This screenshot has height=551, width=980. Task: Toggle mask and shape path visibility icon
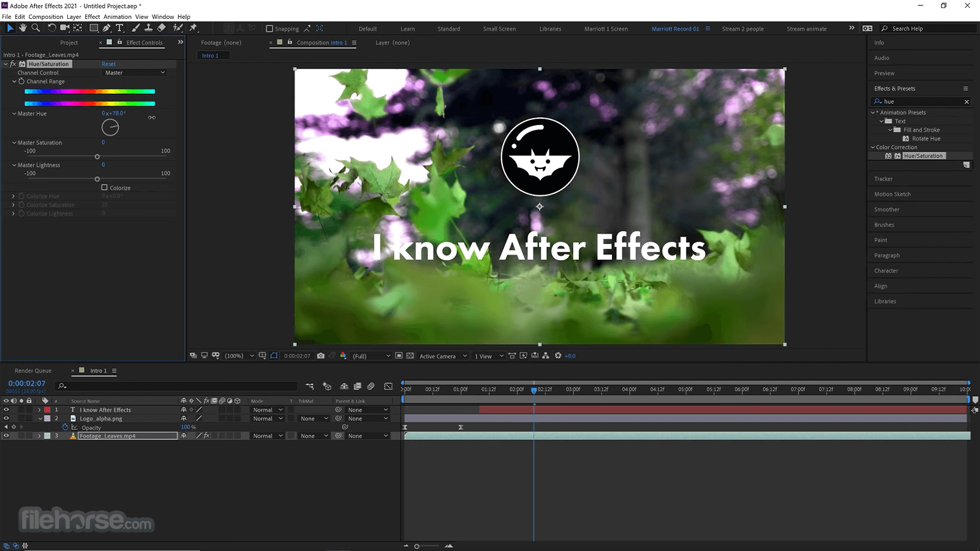point(274,356)
